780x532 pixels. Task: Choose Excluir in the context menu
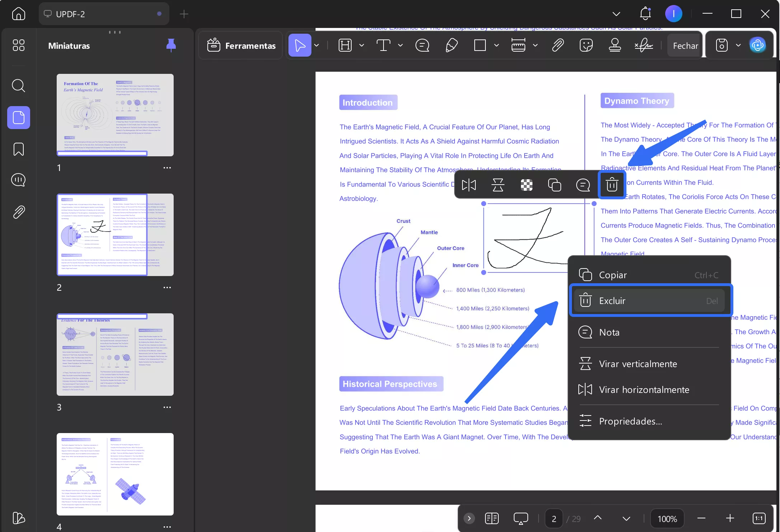click(649, 301)
